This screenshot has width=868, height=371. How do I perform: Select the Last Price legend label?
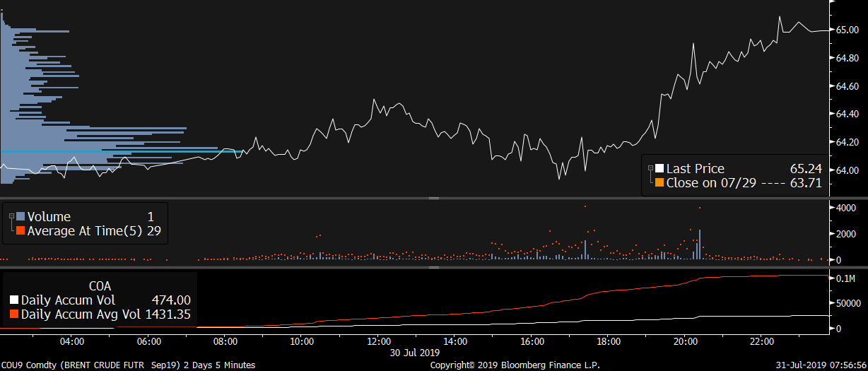[x=695, y=169]
